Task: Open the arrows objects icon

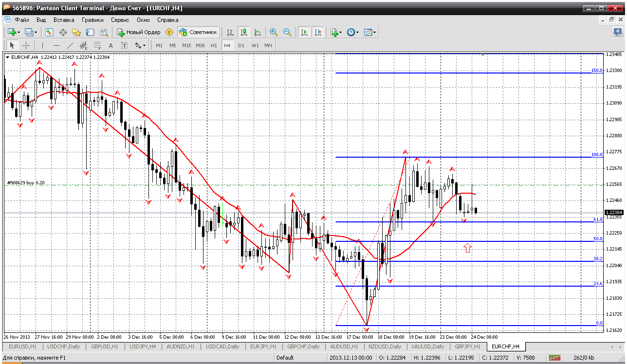Action: coord(138,45)
